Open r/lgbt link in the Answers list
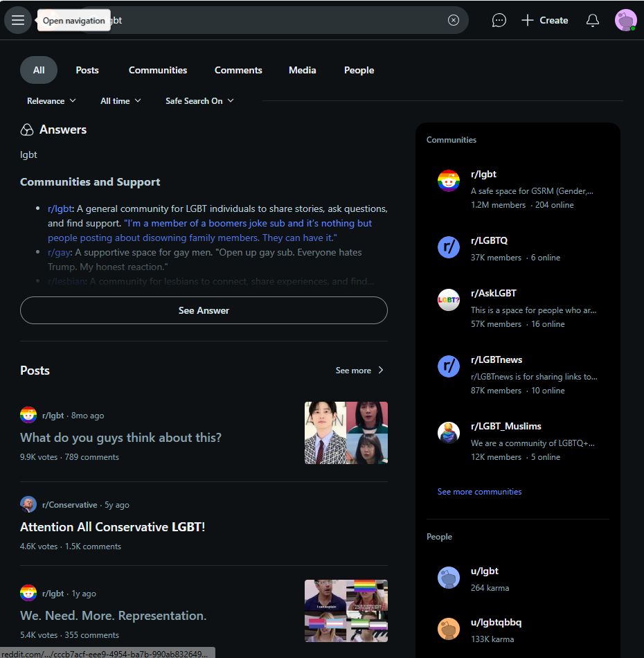This screenshot has width=644, height=658. (x=60, y=208)
